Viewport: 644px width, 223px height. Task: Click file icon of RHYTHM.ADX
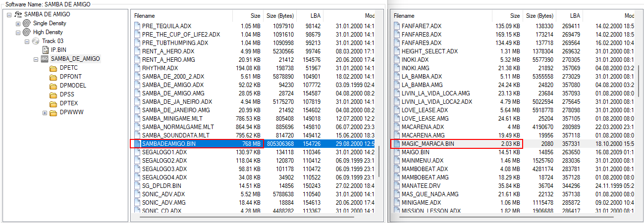pyautogui.click(x=137, y=68)
